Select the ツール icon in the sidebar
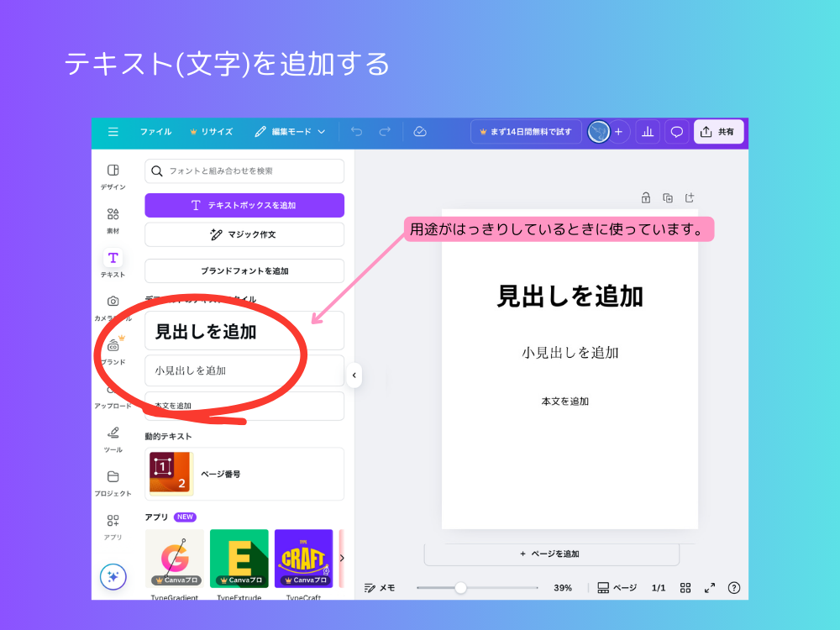The width and height of the screenshot is (840, 630). point(113,435)
